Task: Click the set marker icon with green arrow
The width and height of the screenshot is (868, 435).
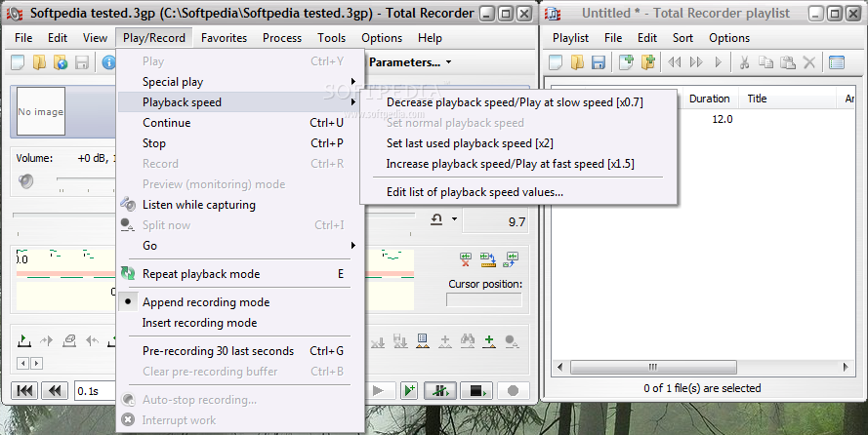Action: [23, 341]
